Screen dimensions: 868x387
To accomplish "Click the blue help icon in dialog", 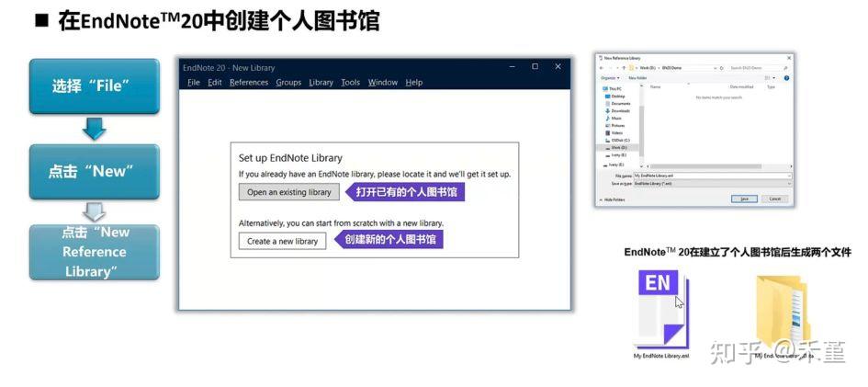I will click(786, 78).
